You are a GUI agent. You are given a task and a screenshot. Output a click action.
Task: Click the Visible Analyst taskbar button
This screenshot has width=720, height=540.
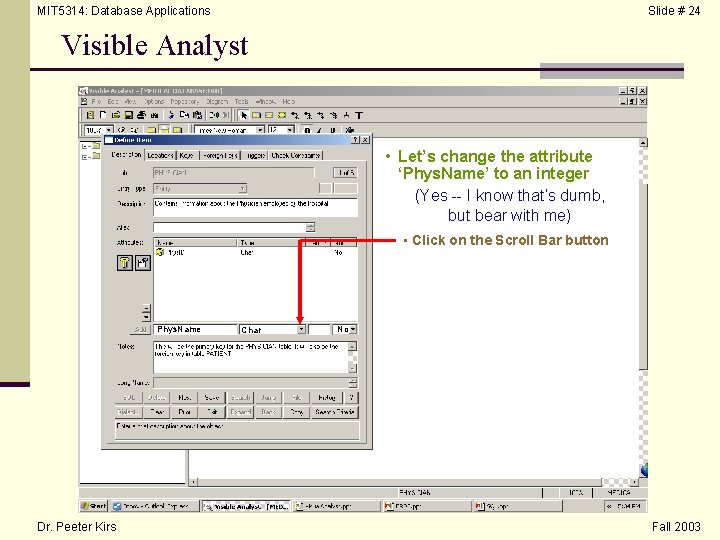(x=246, y=506)
